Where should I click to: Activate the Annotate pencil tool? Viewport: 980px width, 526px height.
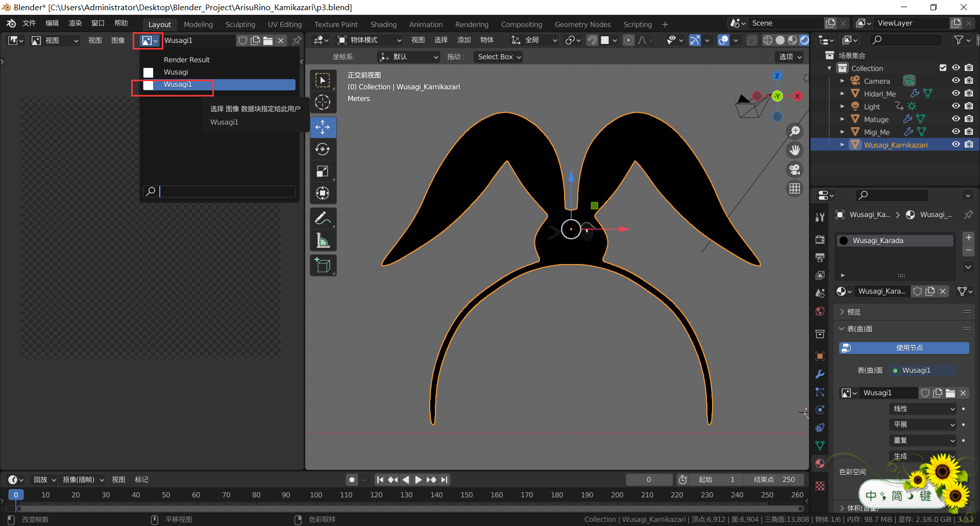point(323,219)
